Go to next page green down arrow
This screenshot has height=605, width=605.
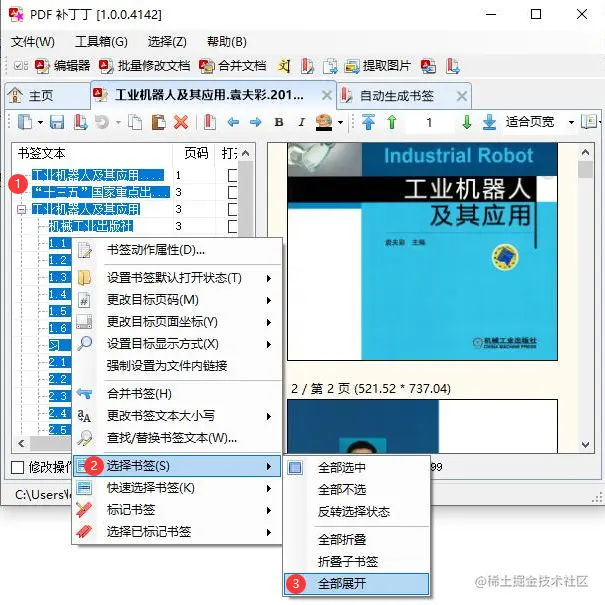tap(467, 122)
